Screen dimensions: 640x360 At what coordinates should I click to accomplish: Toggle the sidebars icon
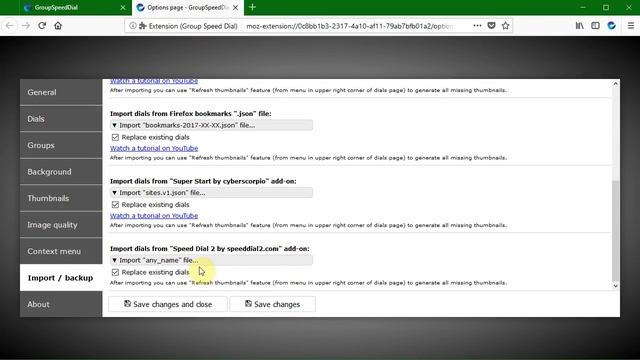tap(596, 26)
